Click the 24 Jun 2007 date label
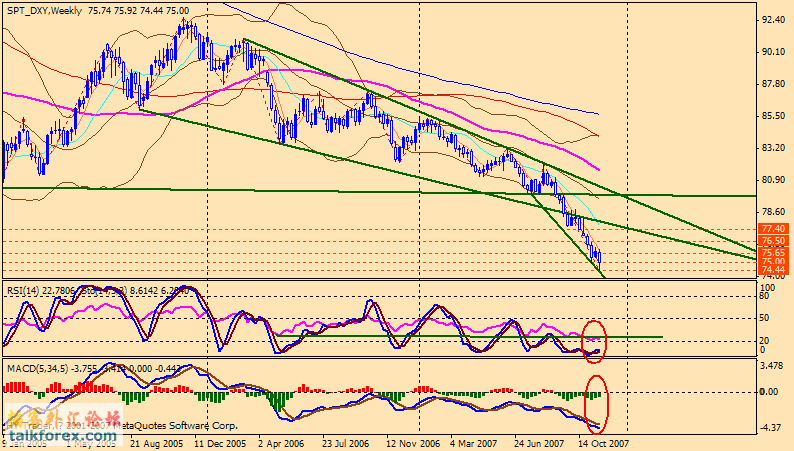 coord(539,443)
